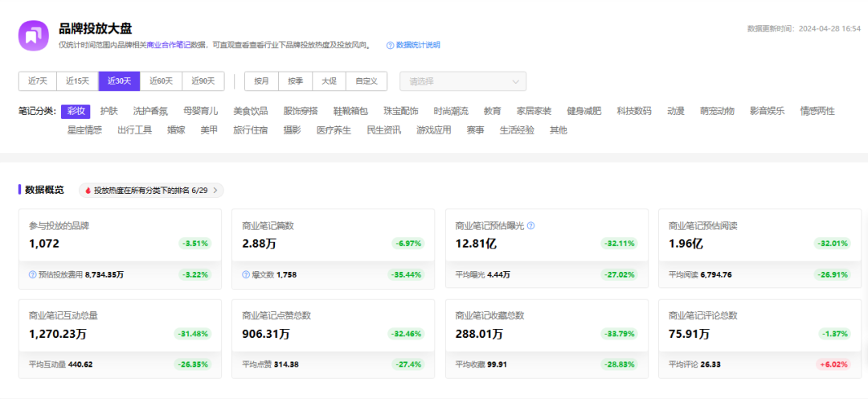This screenshot has width=868, height=399.
Task: Click the 288.01万 favorites value
Action: (479, 334)
